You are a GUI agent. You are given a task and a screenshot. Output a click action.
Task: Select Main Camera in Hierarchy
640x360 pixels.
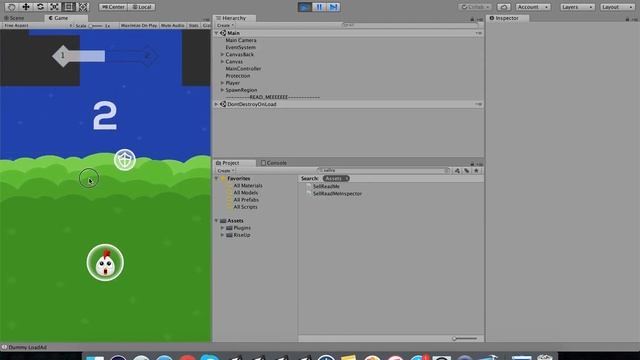pos(241,40)
